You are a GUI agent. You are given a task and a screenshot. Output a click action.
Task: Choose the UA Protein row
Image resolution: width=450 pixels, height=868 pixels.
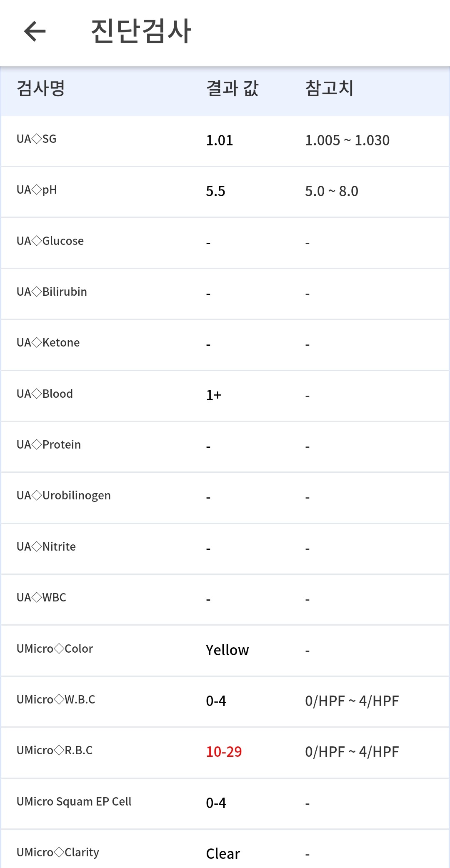[x=225, y=447]
